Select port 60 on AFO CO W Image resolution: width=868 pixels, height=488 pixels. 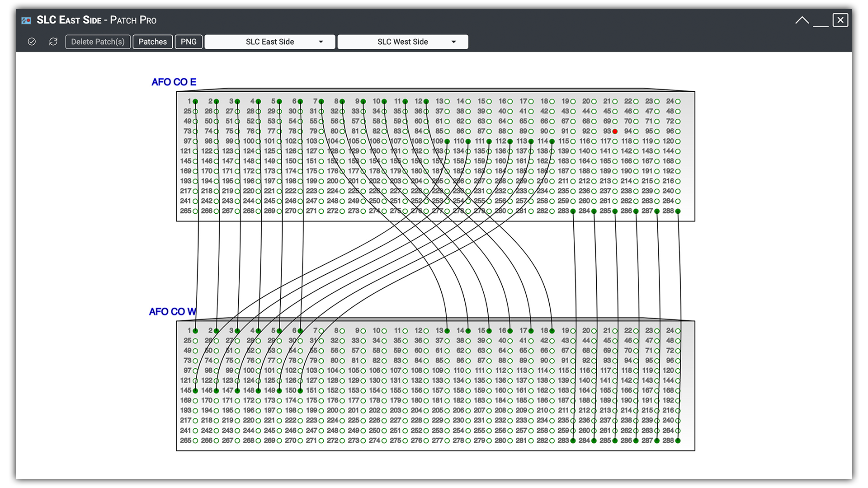426,351
